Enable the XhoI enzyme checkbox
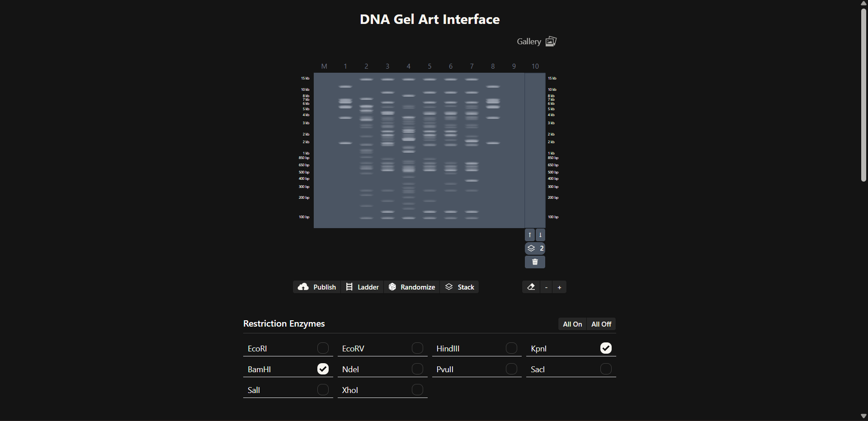The width and height of the screenshot is (868, 421). coord(417,390)
